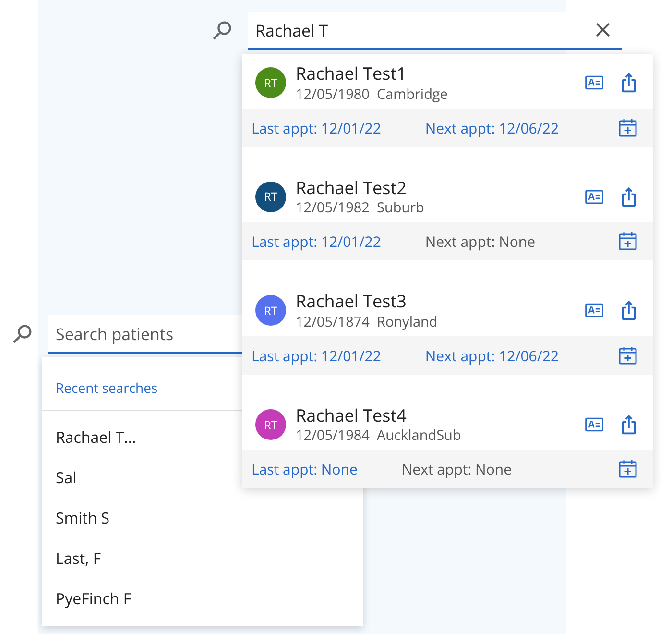Focus the Search patients input field

(145, 334)
